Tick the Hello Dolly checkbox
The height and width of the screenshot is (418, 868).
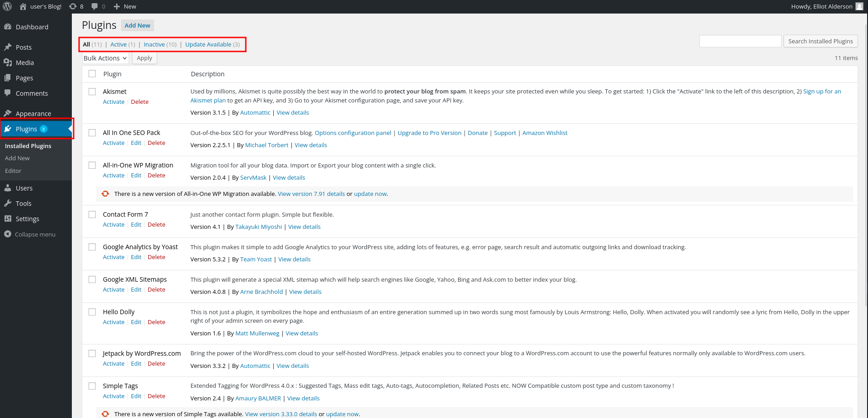(92, 312)
